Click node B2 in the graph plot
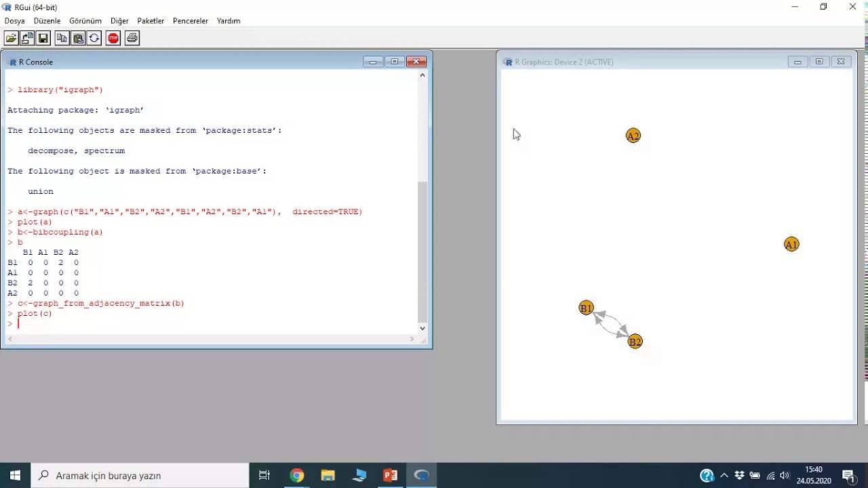Screen dimensions: 868x488 click(x=635, y=342)
